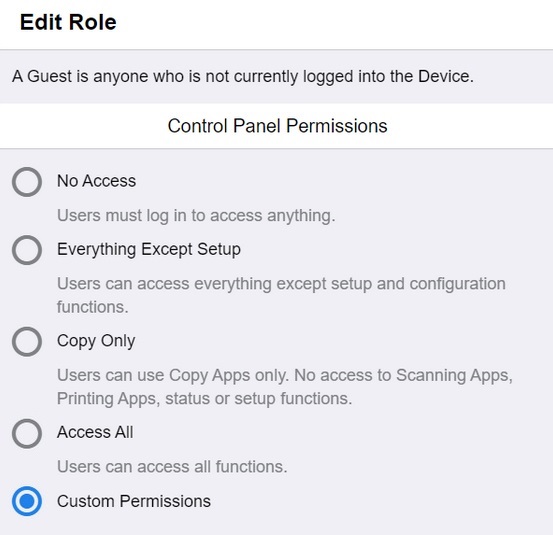Image resolution: width=553 pixels, height=535 pixels.
Task: Click the Copy Only label text
Action: 96,341
